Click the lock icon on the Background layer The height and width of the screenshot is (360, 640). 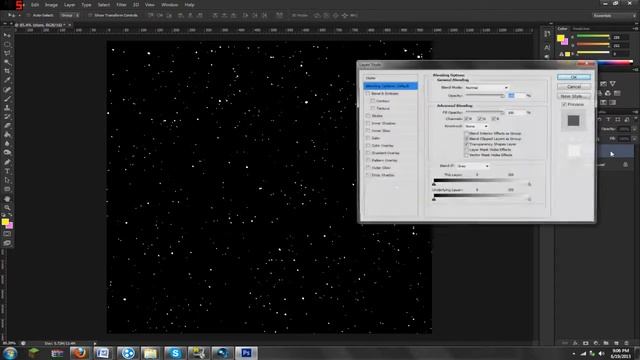pyautogui.click(x=625, y=164)
